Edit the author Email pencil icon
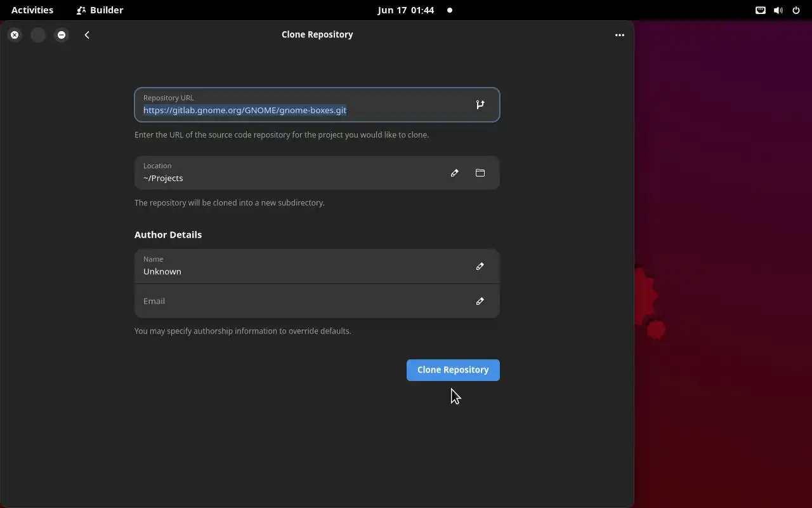This screenshot has height=508, width=812. [480, 301]
